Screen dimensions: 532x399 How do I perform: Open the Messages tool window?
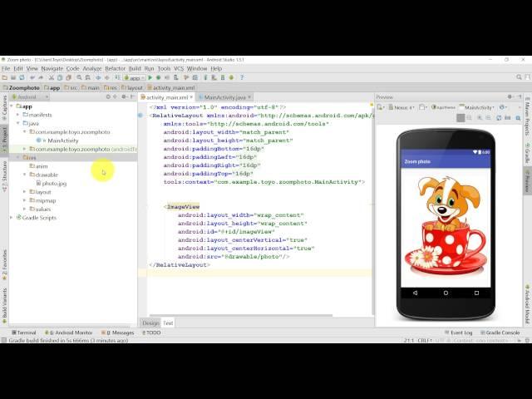coord(118,332)
